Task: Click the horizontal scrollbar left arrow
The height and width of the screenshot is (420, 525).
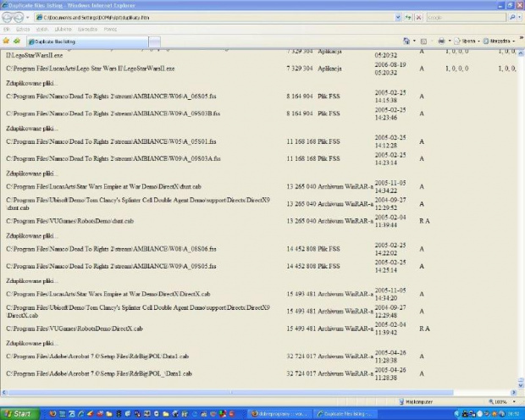Action: [x=4, y=392]
